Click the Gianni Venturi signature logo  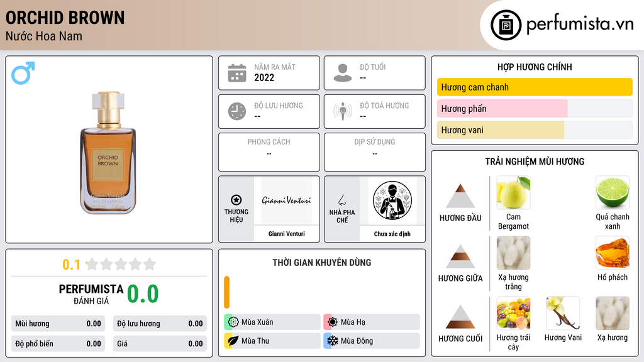coord(286,200)
